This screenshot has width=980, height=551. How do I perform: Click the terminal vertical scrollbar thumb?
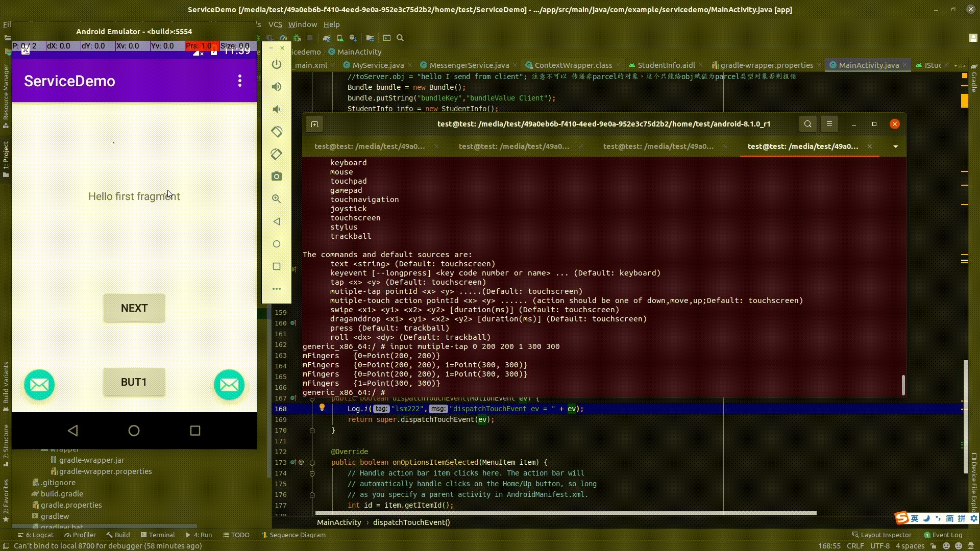[x=903, y=385]
